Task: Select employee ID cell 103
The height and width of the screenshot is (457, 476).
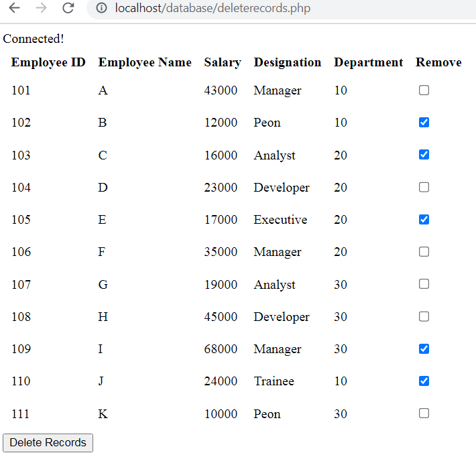Action: pyautogui.click(x=21, y=155)
